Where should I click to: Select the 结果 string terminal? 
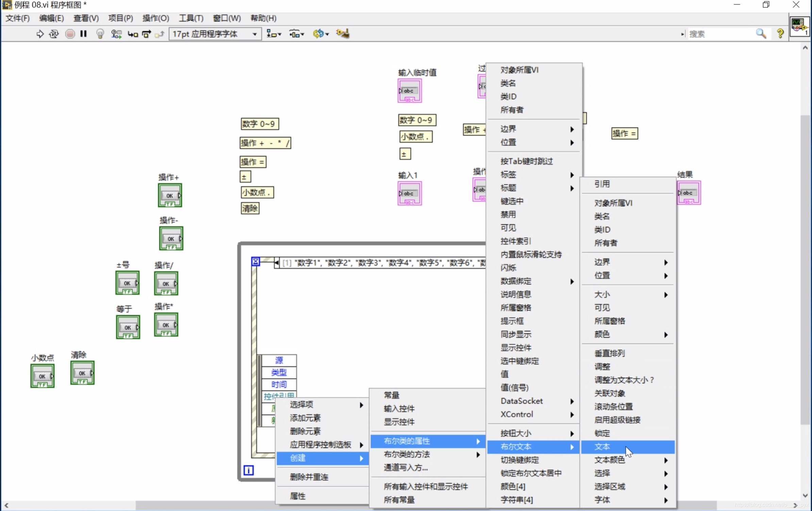pos(689,193)
